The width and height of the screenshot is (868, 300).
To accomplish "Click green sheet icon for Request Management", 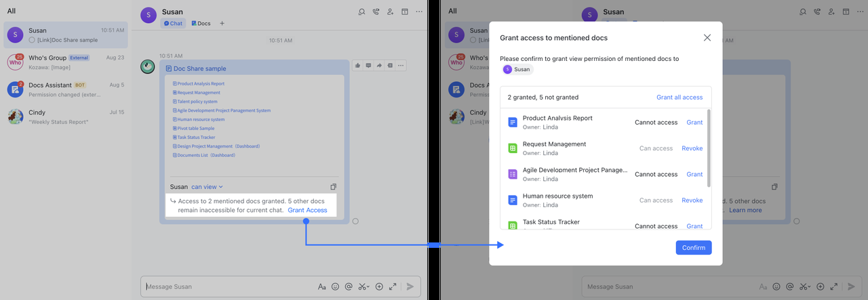I will (x=513, y=148).
